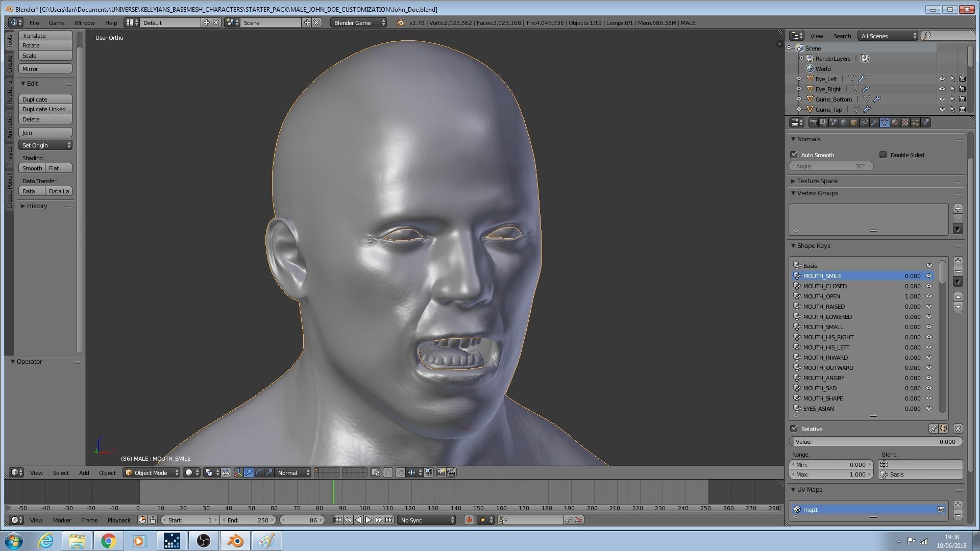Jump to the first frame in timeline
Viewport: 980px width, 551px height.
338,520
